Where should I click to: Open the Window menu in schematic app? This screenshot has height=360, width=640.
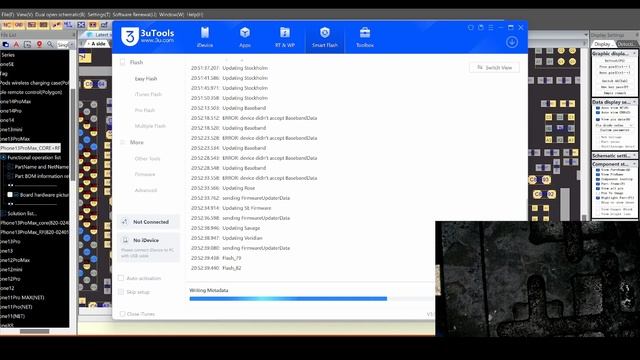(171, 14)
